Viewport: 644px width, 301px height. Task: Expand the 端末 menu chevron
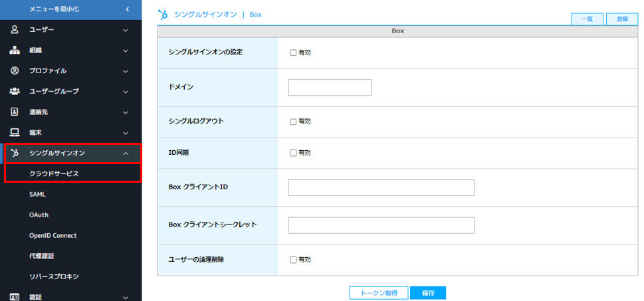pyautogui.click(x=126, y=133)
